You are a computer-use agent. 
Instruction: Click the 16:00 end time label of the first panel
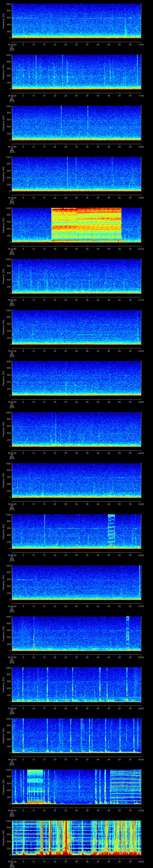[141, 44]
